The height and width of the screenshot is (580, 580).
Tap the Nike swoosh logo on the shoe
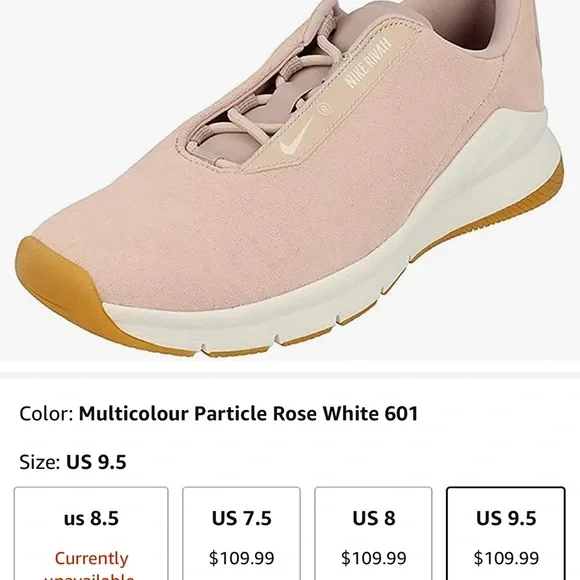297,138
